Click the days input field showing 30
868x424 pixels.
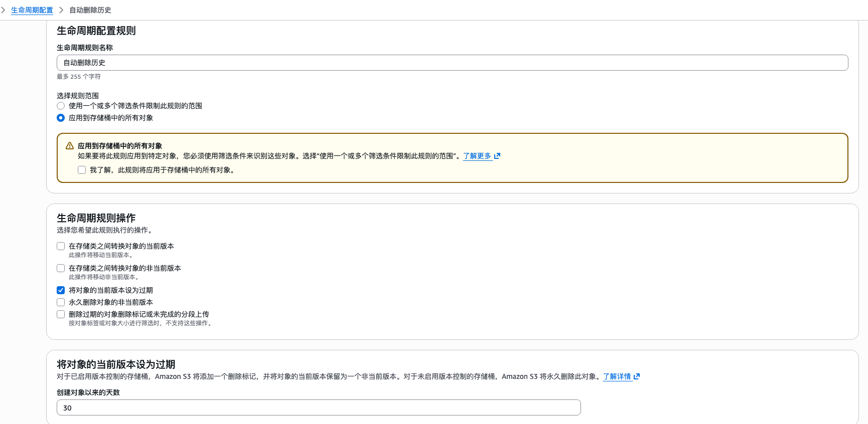tap(319, 407)
